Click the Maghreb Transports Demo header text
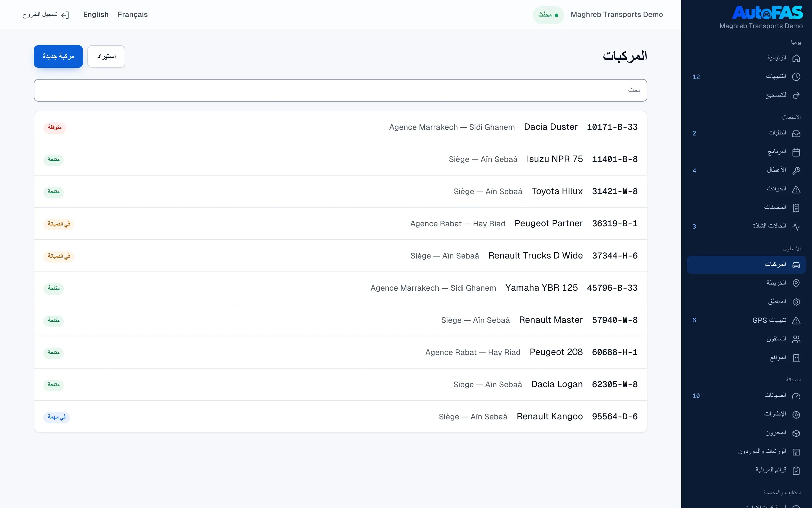This screenshot has width=812, height=508. (x=617, y=14)
